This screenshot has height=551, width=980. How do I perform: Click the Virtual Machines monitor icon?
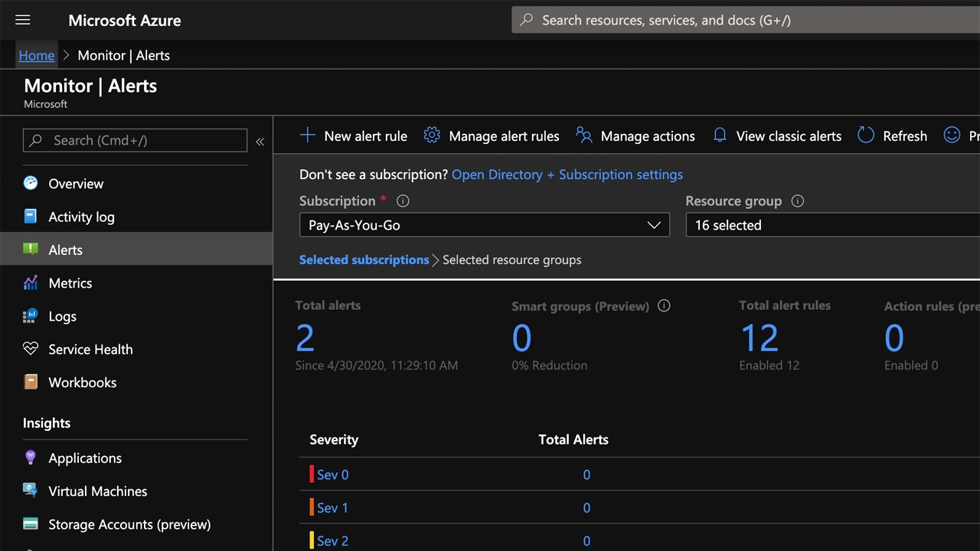click(x=31, y=491)
